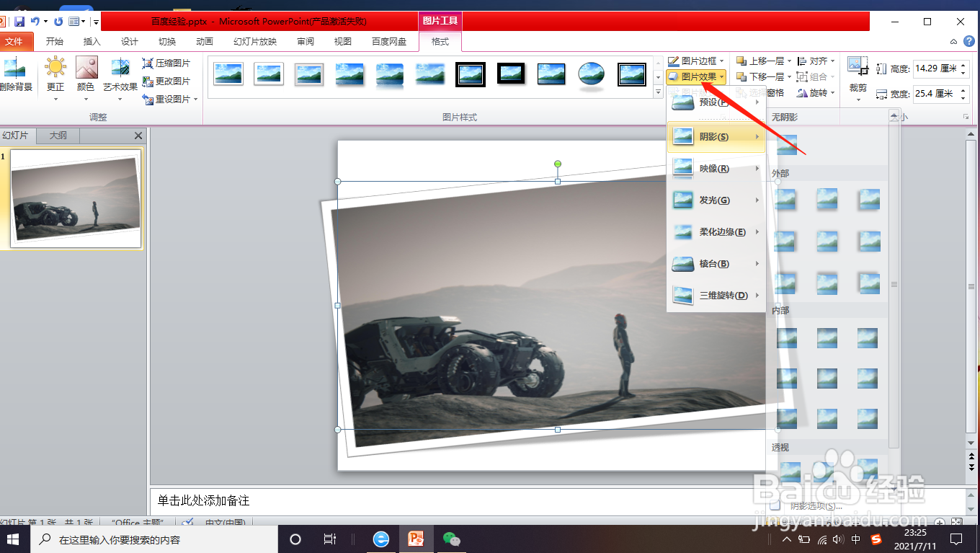Image resolution: width=980 pixels, height=553 pixels.
Task: Click the Remove Background (删除背景) tool
Action: tap(14, 76)
